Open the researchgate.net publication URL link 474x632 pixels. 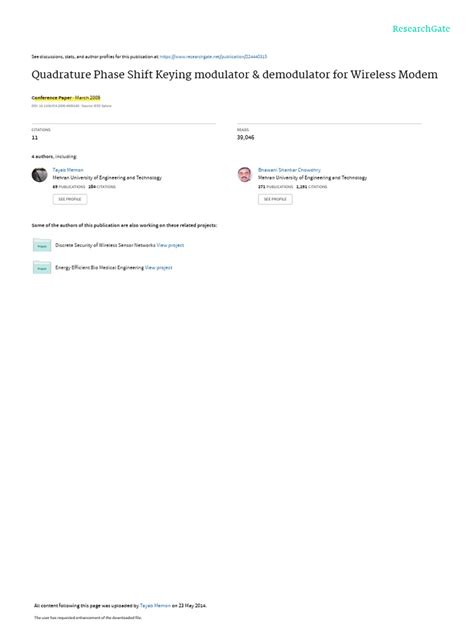tap(213, 57)
